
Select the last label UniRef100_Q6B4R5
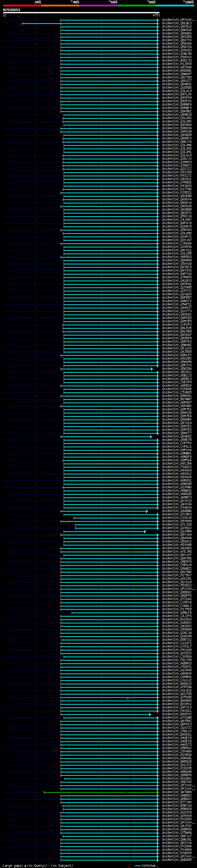point(177,860)
